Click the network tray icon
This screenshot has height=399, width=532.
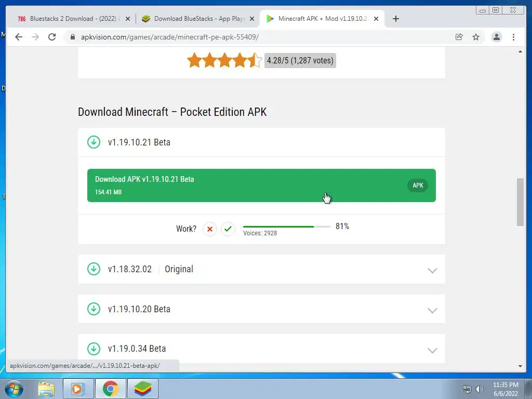[x=467, y=389]
